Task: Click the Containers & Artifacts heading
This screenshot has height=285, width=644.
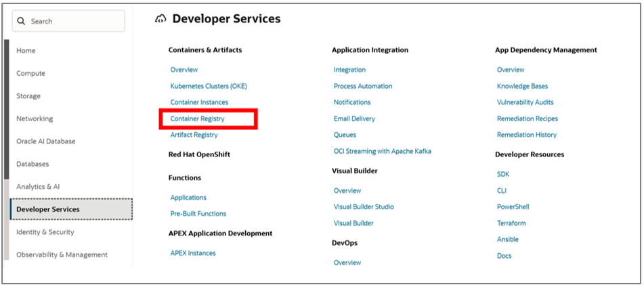Action: coord(205,49)
